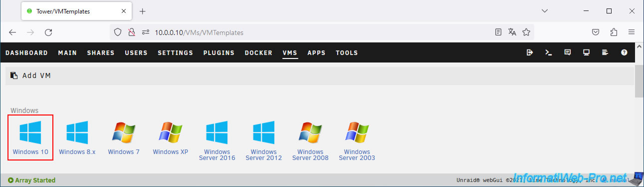Open the PLUGINS menu
Image resolution: width=644 pixels, height=187 pixels.
218,52
